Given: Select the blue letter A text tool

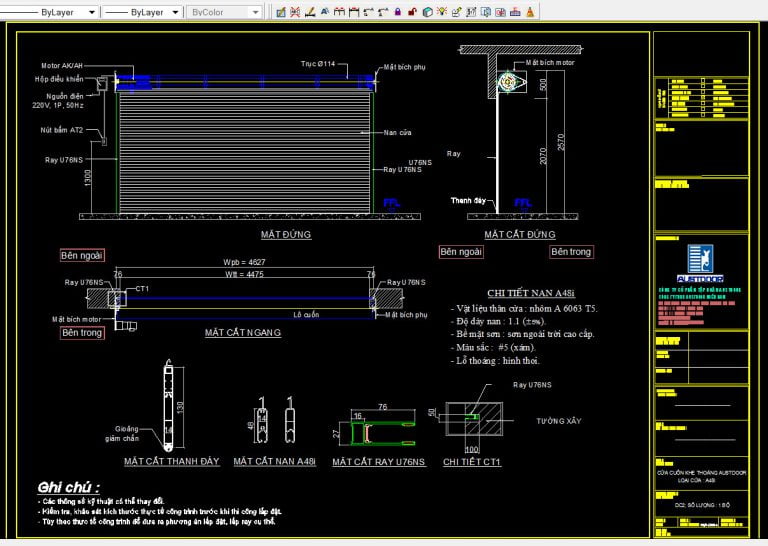Looking at the screenshot, I should click(324, 12).
